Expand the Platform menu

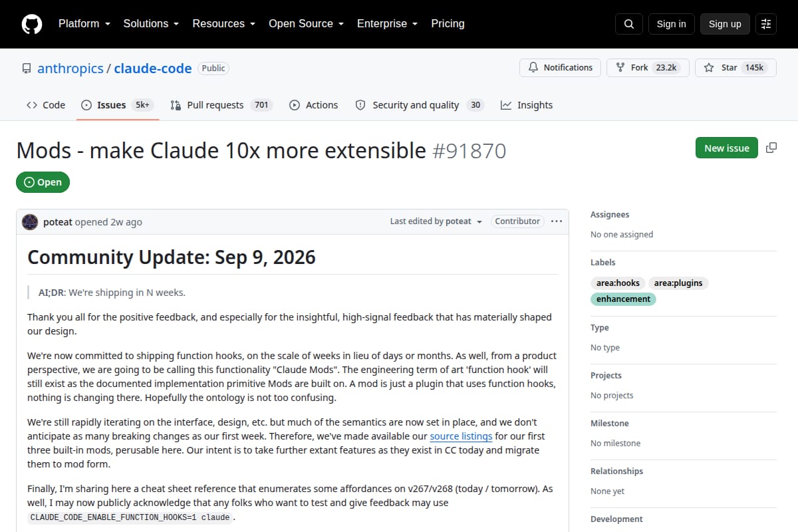pos(84,23)
